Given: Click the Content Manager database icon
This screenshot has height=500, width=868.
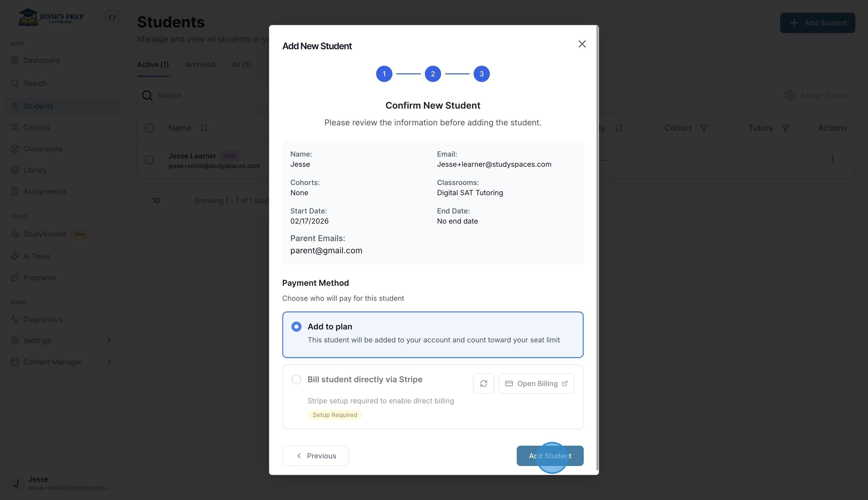Looking at the screenshot, I should tap(14, 362).
